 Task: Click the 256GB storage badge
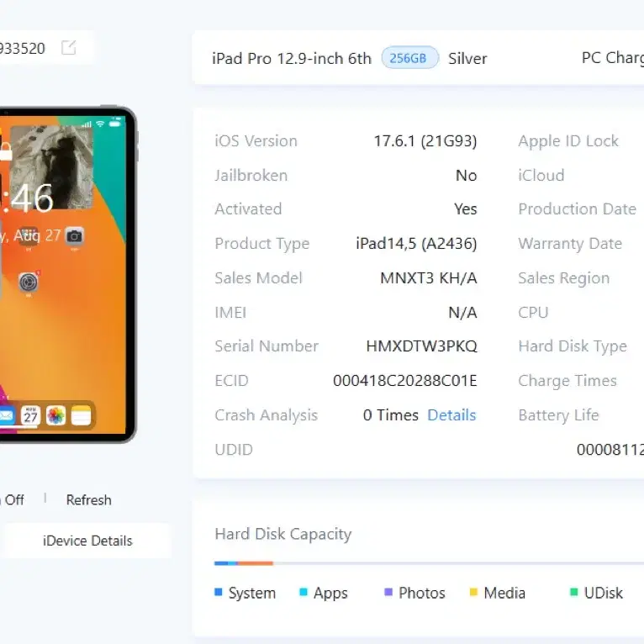[409, 58]
